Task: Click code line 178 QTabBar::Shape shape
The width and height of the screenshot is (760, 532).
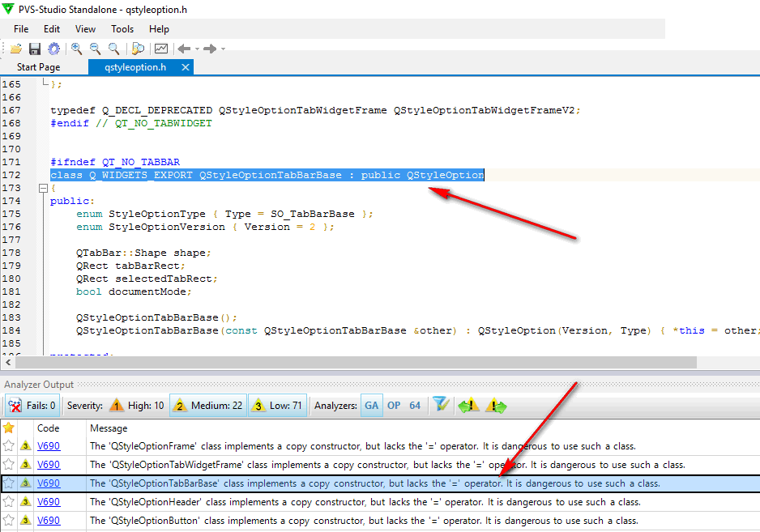Action: (143, 253)
